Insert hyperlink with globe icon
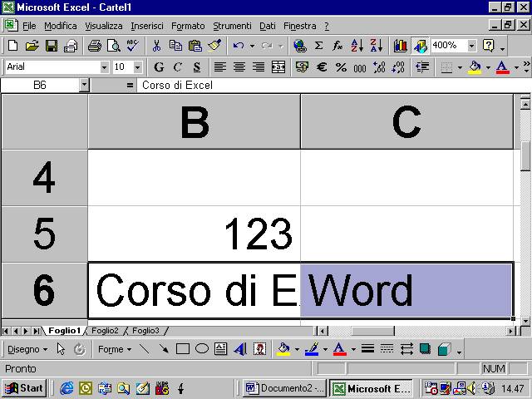The height and width of the screenshot is (399, 532). [x=299, y=46]
